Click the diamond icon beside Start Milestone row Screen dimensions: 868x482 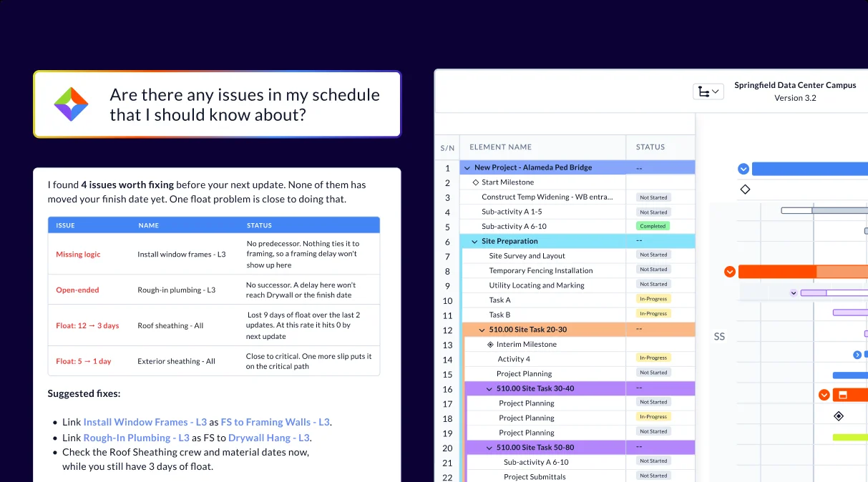pyautogui.click(x=475, y=182)
